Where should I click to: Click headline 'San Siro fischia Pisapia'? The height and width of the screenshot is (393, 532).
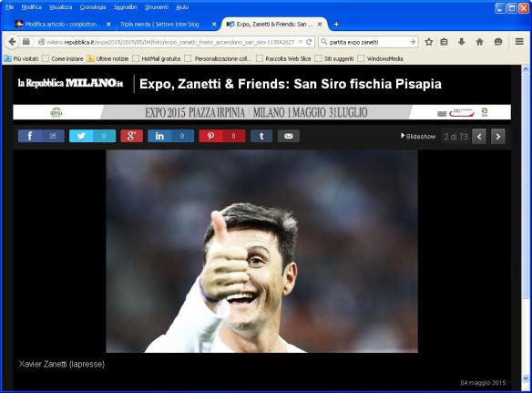coord(367,84)
